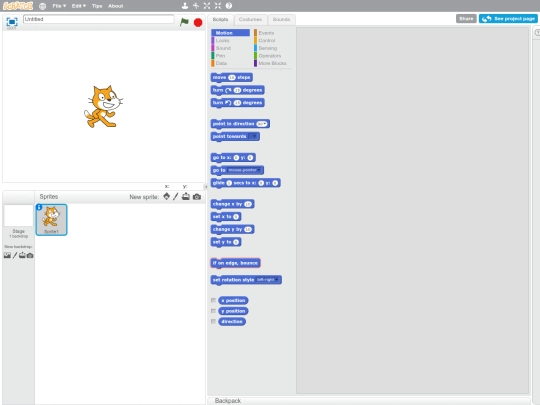Choose backdrop from library
Image resolution: width=540 pixels, height=405 pixels.
7,255
